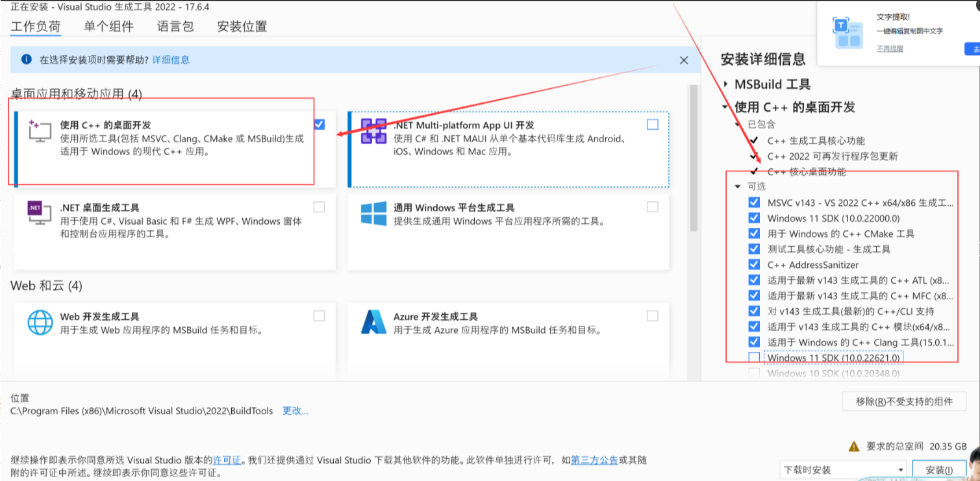Click the 安装详细信息 heading
Viewport: 980px width, 481px height.
pyautogui.click(x=763, y=59)
